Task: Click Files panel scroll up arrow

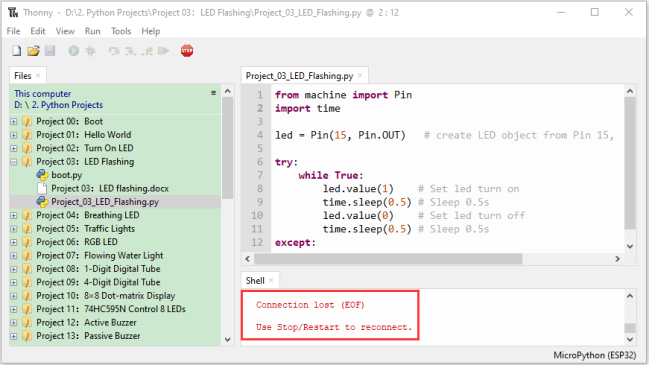Action: pyautogui.click(x=227, y=91)
